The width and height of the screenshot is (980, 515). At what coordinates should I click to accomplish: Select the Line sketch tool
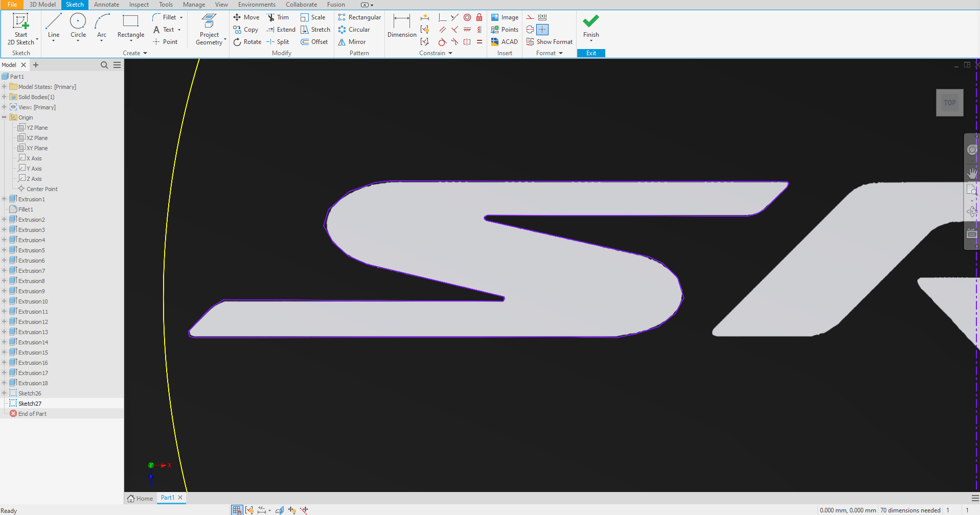click(x=54, y=27)
